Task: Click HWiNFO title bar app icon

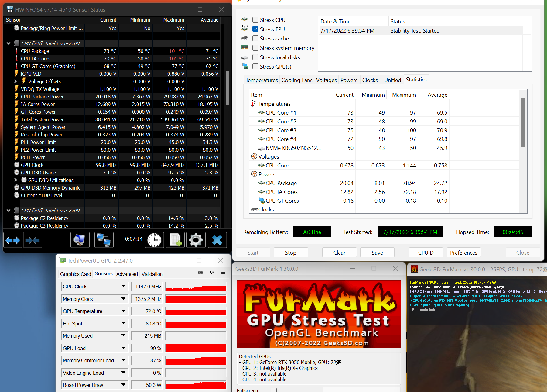Action: [10, 9]
